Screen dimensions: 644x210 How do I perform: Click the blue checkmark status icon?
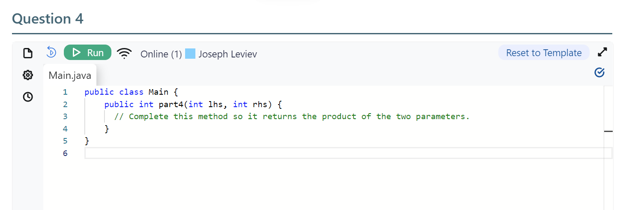tap(600, 72)
